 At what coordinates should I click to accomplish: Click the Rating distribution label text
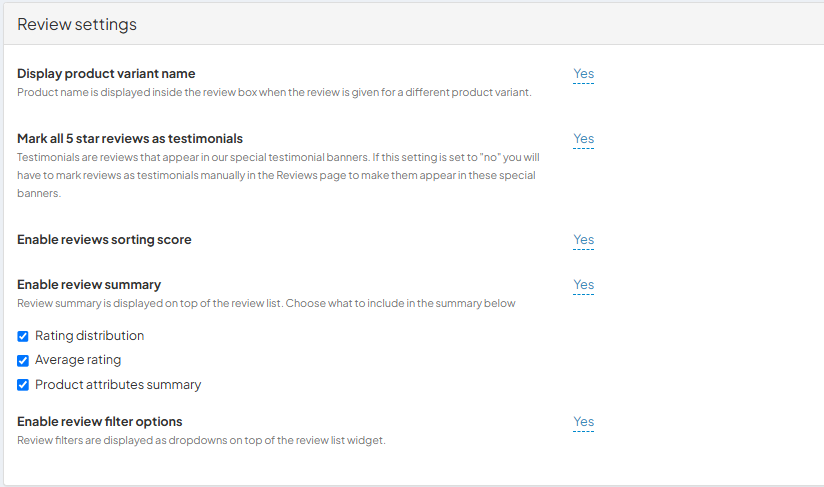tap(89, 336)
